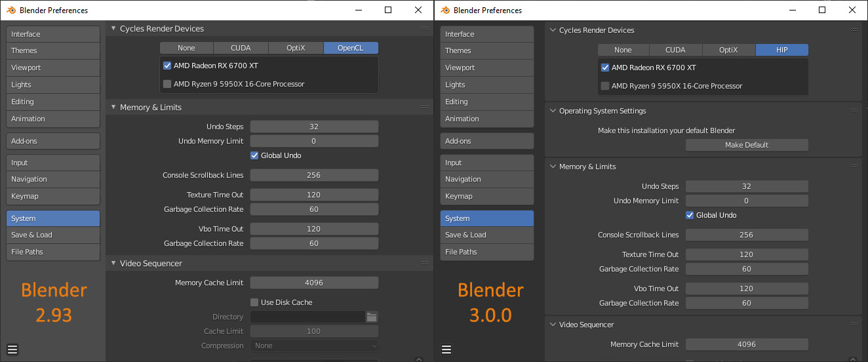The image size is (868, 362).
Task: Toggle Global Undo checkbox in 3.0.0
Action: [690, 215]
